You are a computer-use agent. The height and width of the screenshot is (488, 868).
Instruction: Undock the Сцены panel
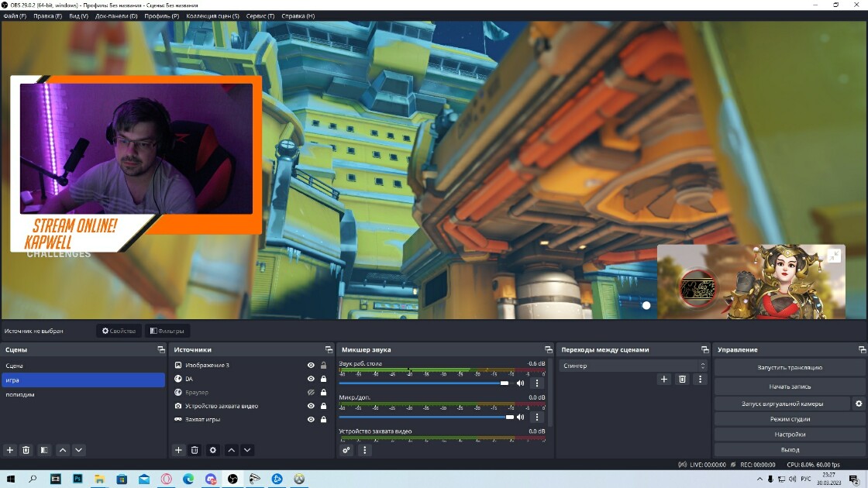161,349
